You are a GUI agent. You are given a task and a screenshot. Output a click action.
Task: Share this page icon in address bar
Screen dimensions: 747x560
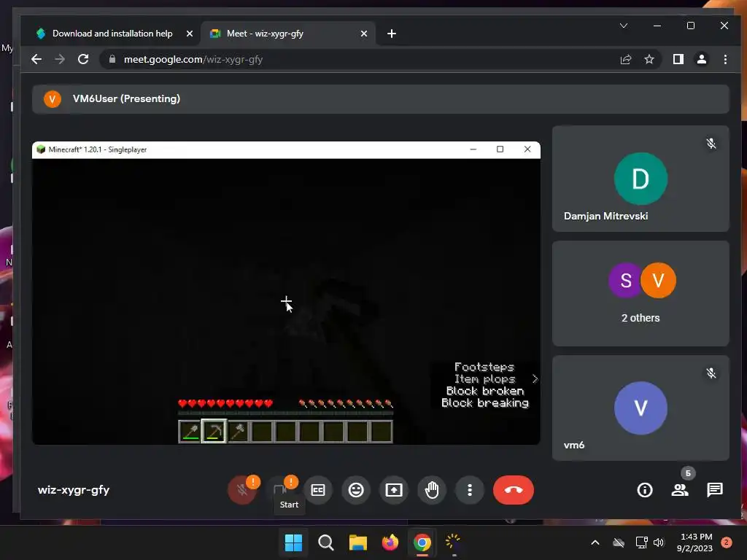click(625, 60)
